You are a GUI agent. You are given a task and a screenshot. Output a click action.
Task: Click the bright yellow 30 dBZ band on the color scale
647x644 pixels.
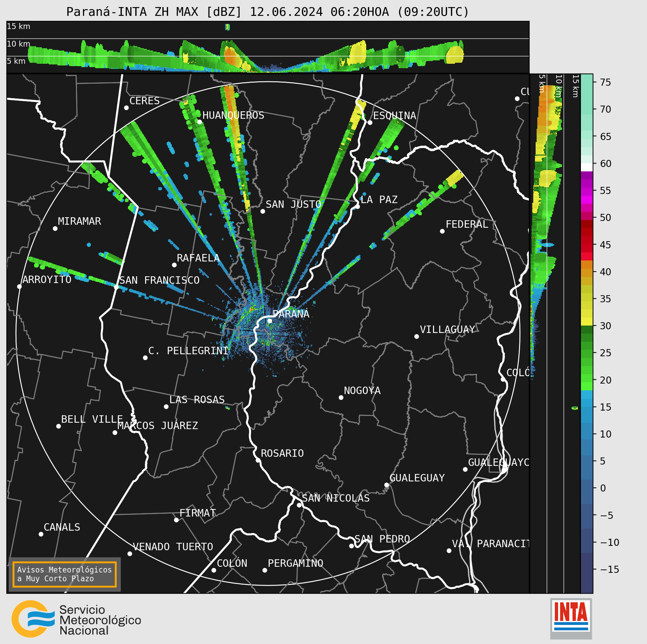pos(587,321)
